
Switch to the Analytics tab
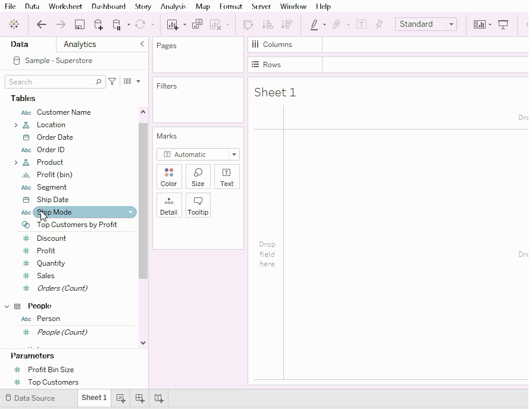coord(80,45)
